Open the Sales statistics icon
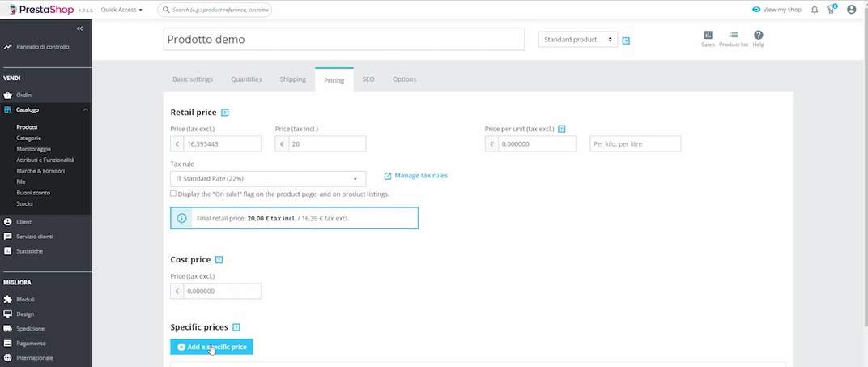The width and height of the screenshot is (868, 367). point(708,38)
